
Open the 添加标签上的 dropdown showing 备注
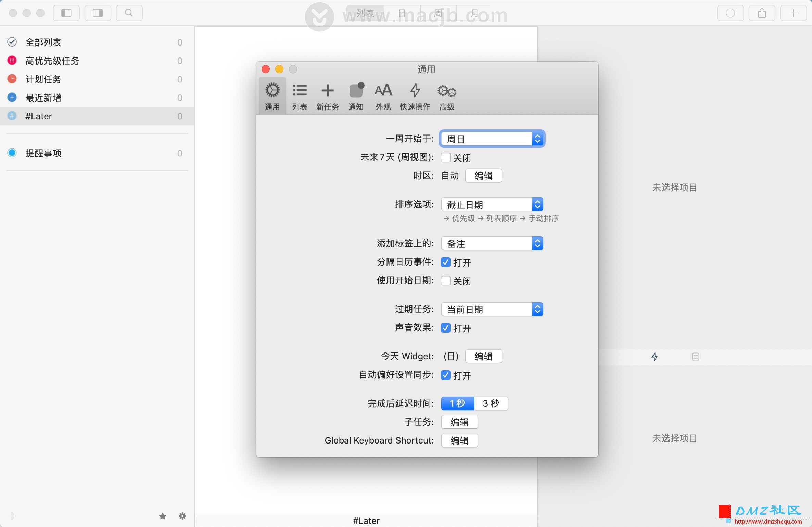492,244
